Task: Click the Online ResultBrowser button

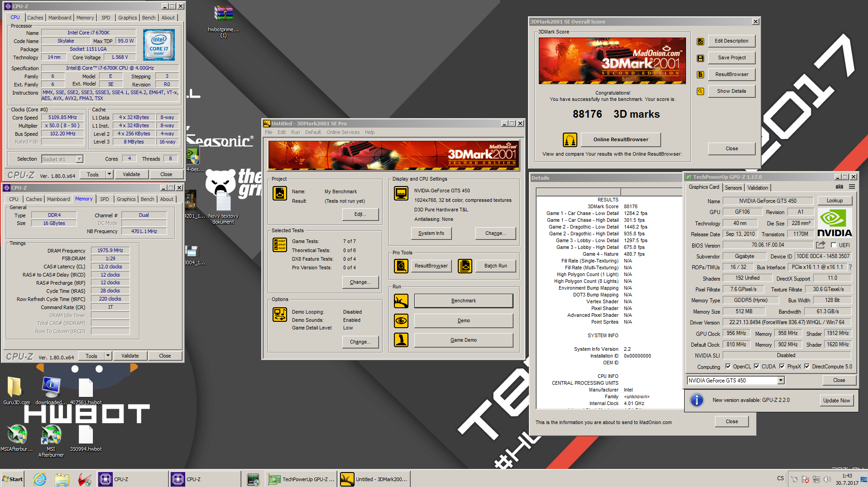Action: coord(621,140)
